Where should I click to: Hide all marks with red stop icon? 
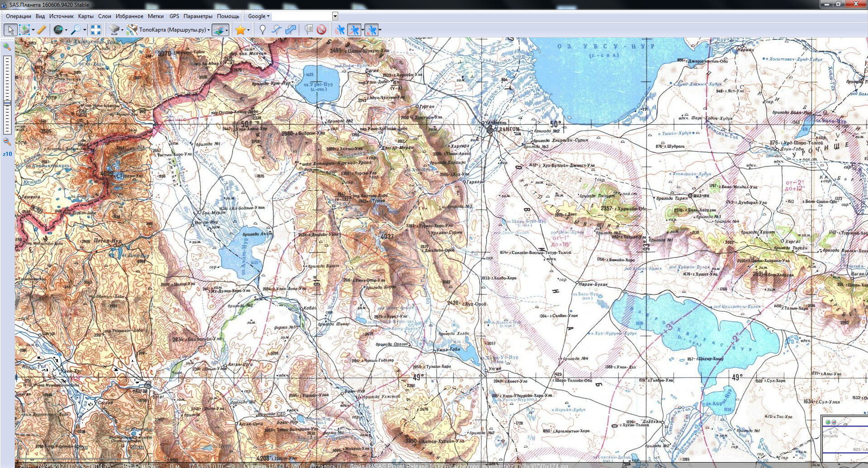pyautogui.click(x=321, y=30)
